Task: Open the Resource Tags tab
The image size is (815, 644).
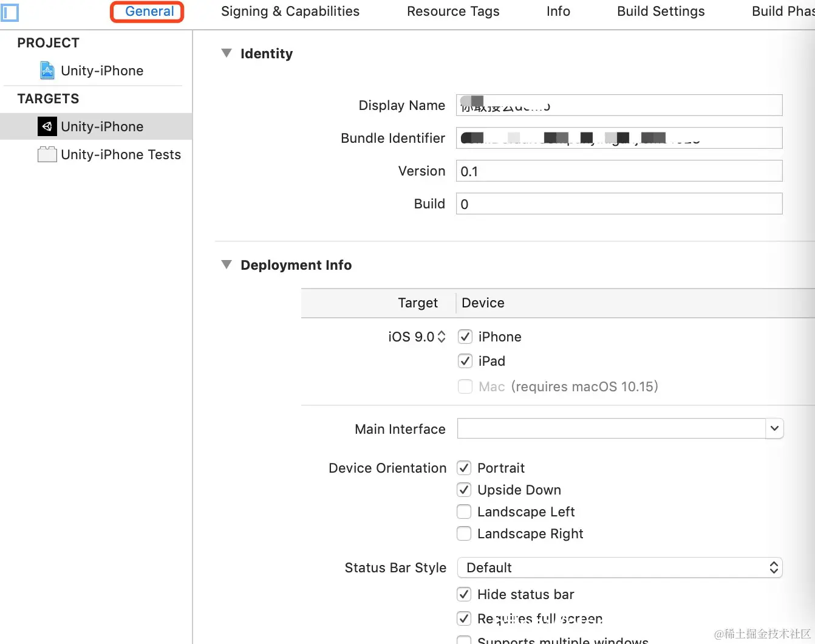Action: tap(453, 12)
